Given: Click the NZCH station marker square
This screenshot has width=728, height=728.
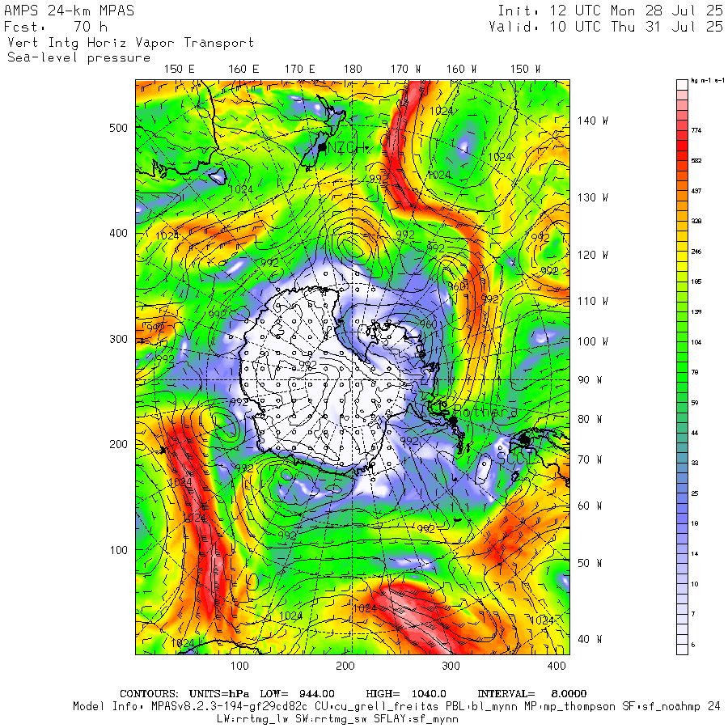Looking at the screenshot, I should point(322,148).
